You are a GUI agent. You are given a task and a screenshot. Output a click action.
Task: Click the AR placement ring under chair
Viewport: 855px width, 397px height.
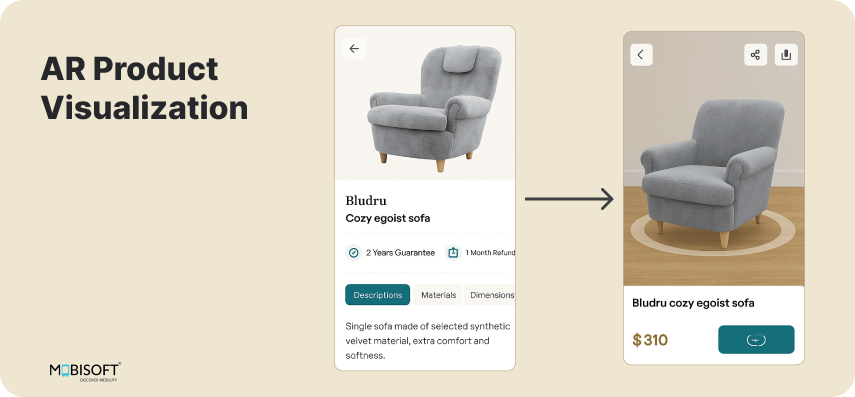click(x=713, y=232)
